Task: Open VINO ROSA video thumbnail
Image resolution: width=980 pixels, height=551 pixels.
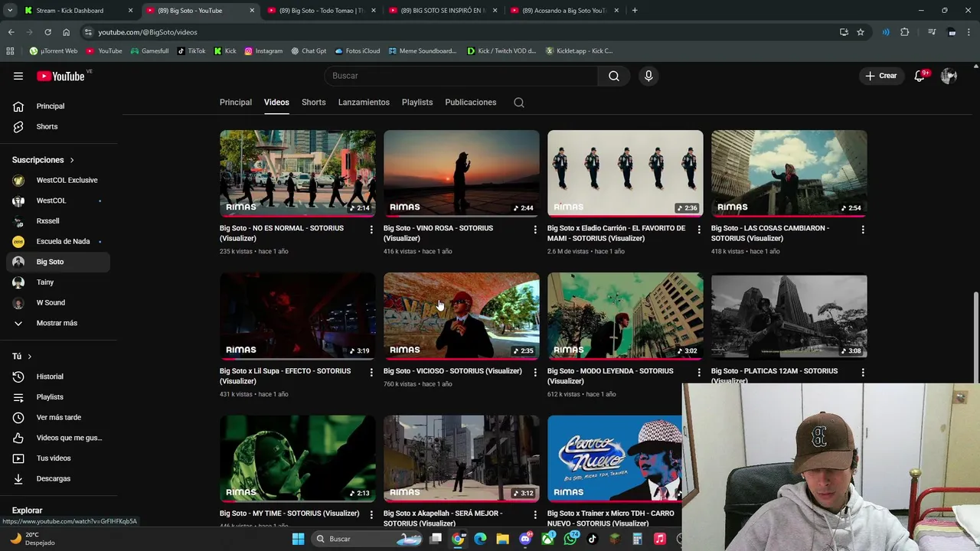Action: point(462,174)
